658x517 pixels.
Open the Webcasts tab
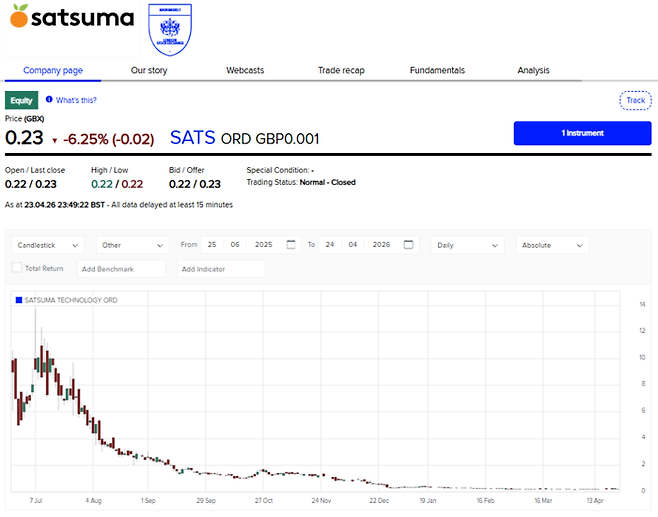245,71
